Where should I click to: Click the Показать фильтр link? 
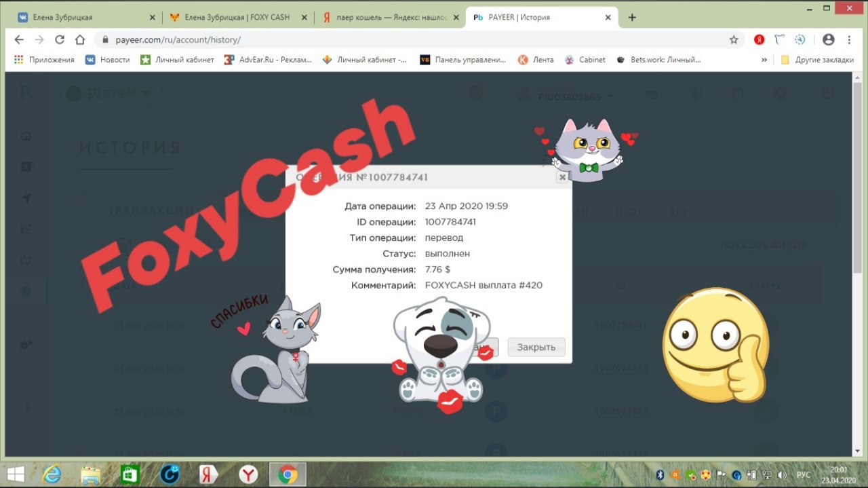coord(762,245)
